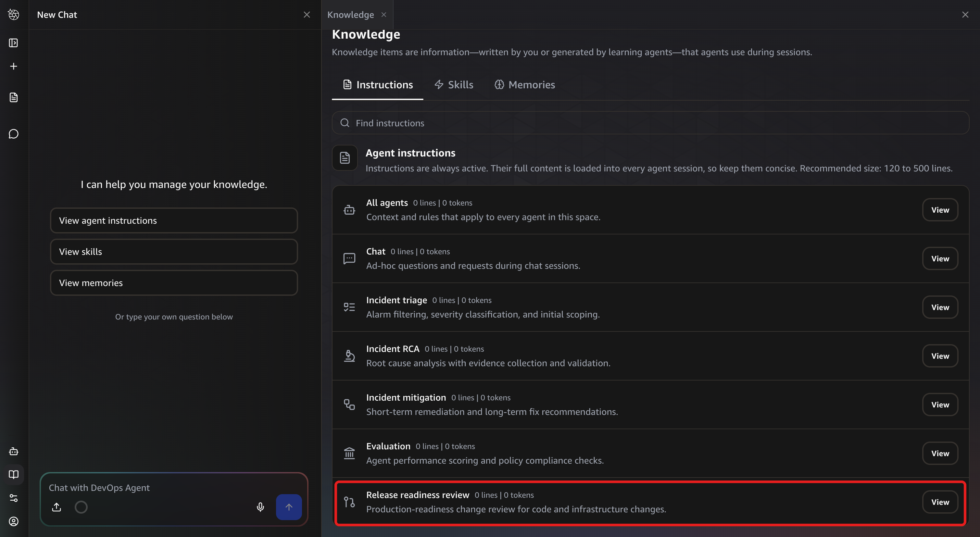Click 'Root cause analysis with evidence collection' description

click(x=488, y=363)
